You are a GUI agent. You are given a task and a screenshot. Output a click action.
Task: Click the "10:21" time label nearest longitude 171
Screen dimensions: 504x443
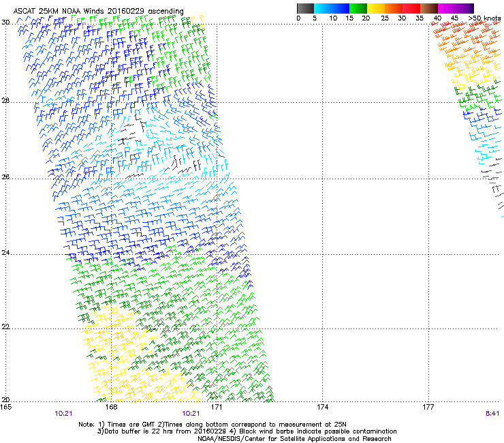[x=191, y=414]
